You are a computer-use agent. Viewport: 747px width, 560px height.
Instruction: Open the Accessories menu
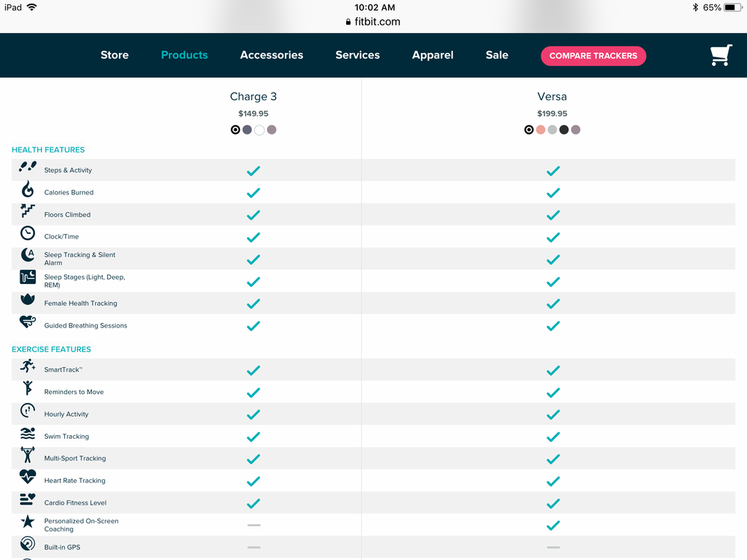click(271, 55)
